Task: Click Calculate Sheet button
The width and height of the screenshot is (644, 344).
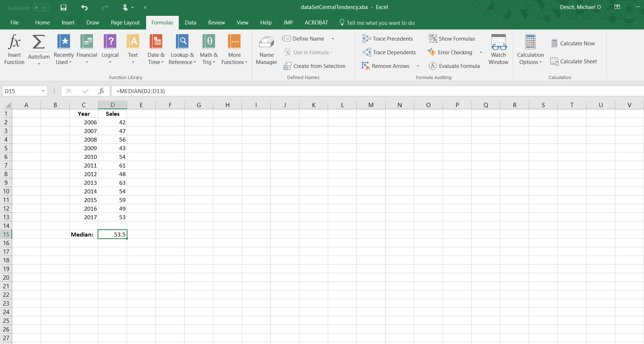Action: [574, 61]
